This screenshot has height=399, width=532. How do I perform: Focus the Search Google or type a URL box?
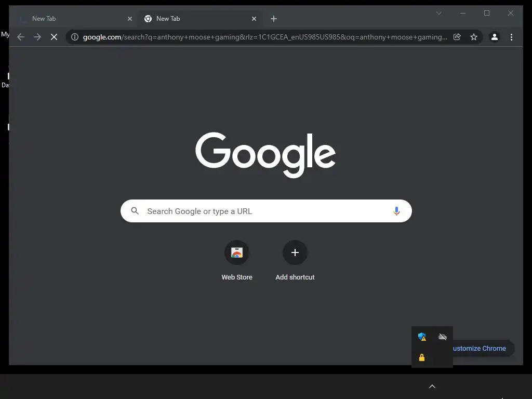(x=266, y=211)
